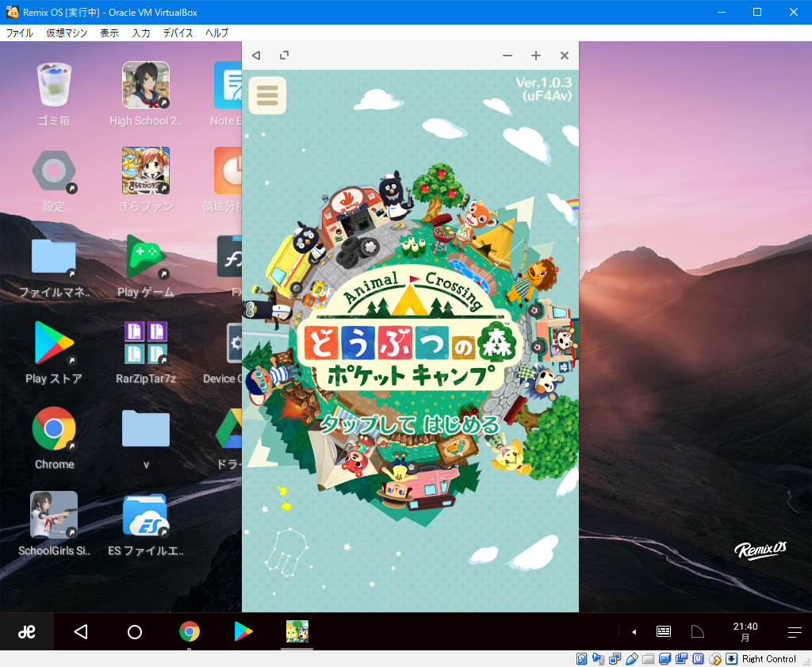Tap the 'タップして はじめる' start text

point(410,424)
